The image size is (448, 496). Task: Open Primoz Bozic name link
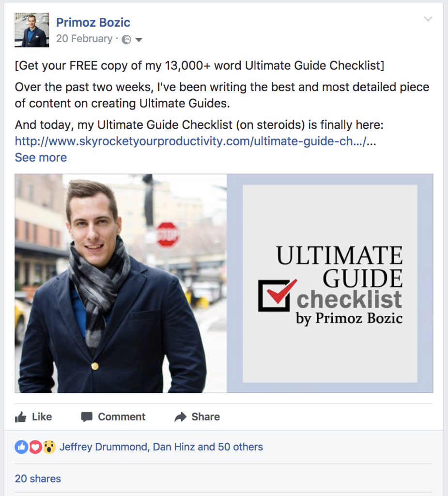pos(93,22)
